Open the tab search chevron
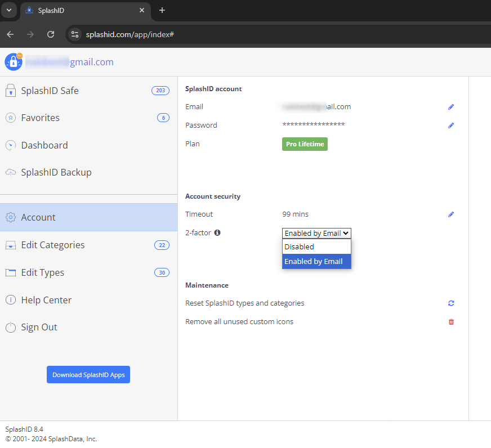 pyautogui.click(x=9, y=10)
